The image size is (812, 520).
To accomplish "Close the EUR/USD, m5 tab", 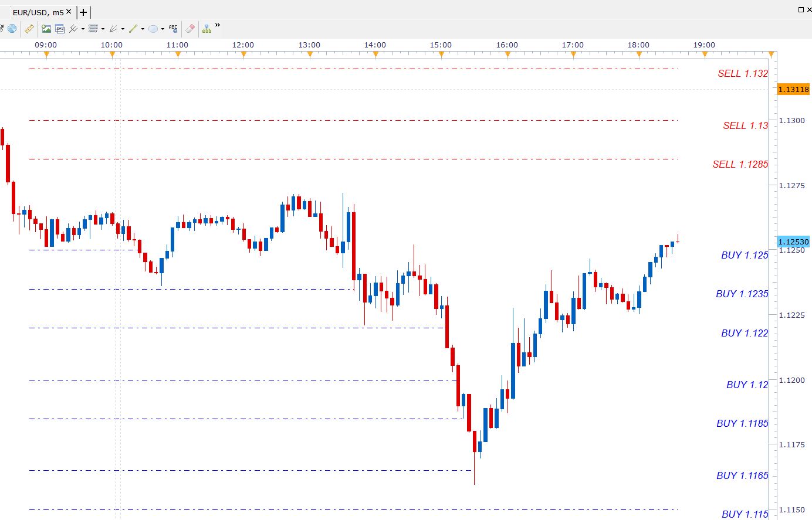I will point(69,12).
